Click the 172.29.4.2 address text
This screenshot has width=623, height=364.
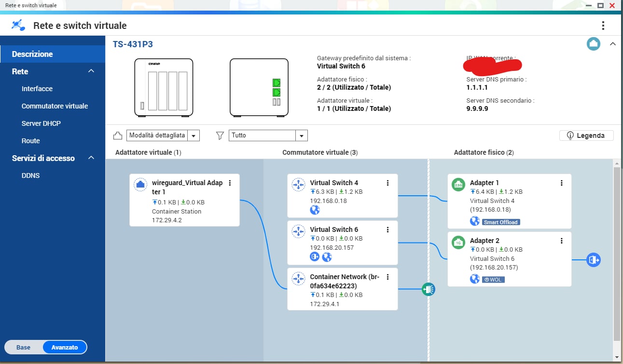click(167, 220)
